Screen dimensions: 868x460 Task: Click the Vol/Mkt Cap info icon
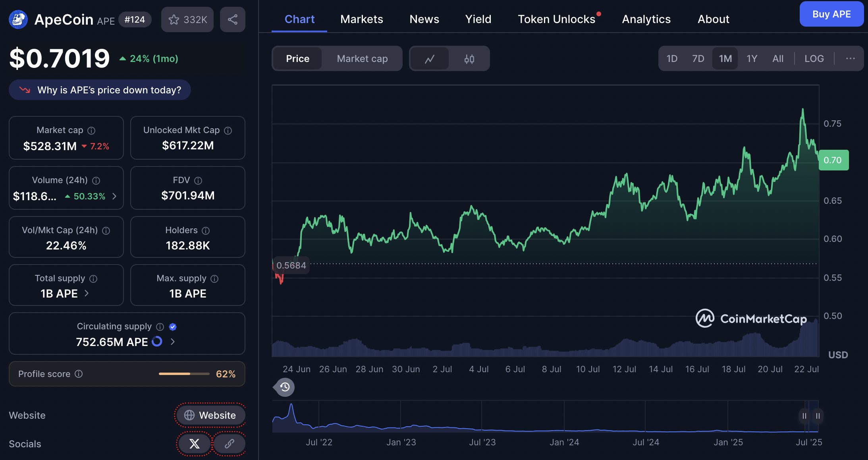coord(106,230)
